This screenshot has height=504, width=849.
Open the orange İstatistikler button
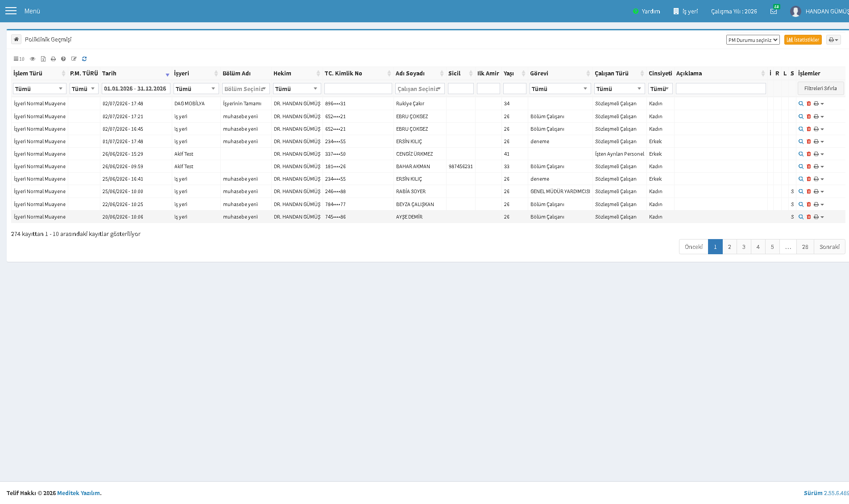tap(803, 40)
